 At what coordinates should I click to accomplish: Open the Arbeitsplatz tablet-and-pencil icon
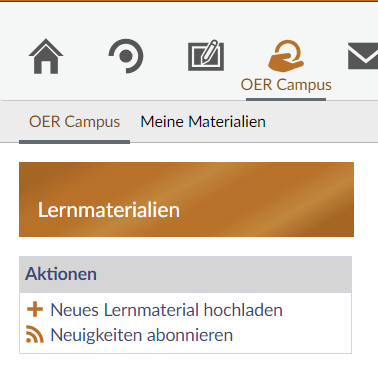pyautogui.click(x=206, y=56)
